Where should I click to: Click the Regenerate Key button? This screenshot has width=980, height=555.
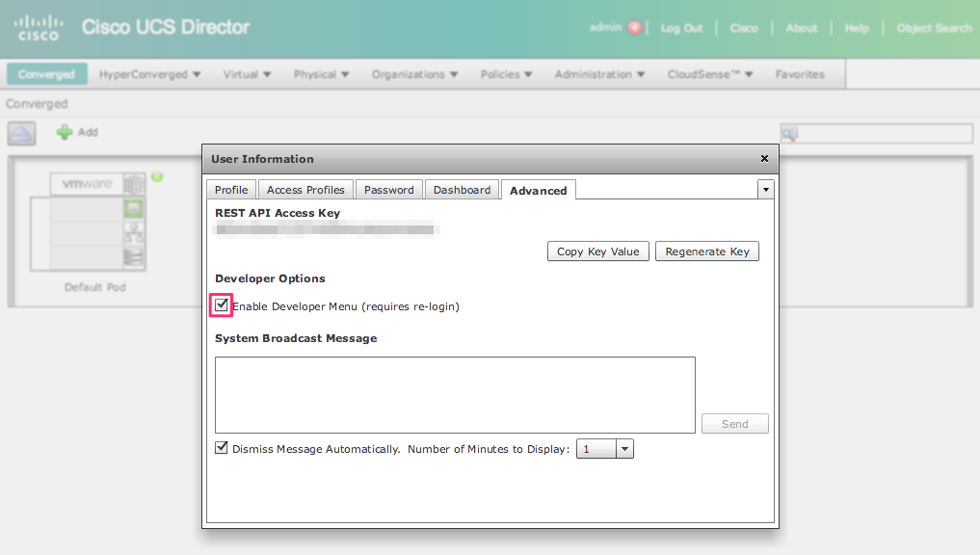pyautogui.click(x=707, y=251)
